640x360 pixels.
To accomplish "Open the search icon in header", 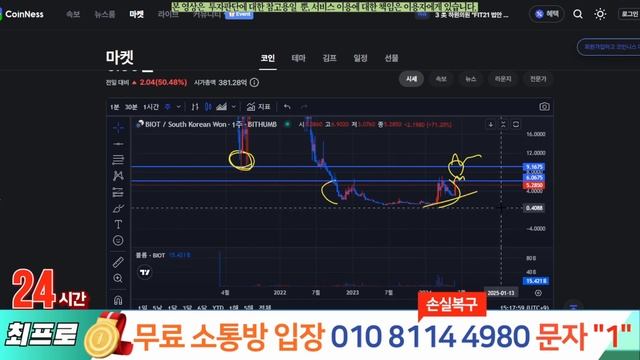I will [578, 14].
